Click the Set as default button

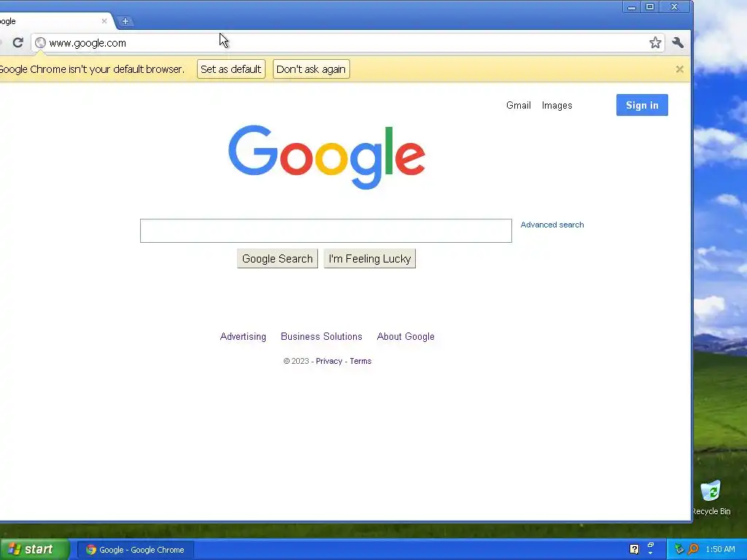point(231,69)
